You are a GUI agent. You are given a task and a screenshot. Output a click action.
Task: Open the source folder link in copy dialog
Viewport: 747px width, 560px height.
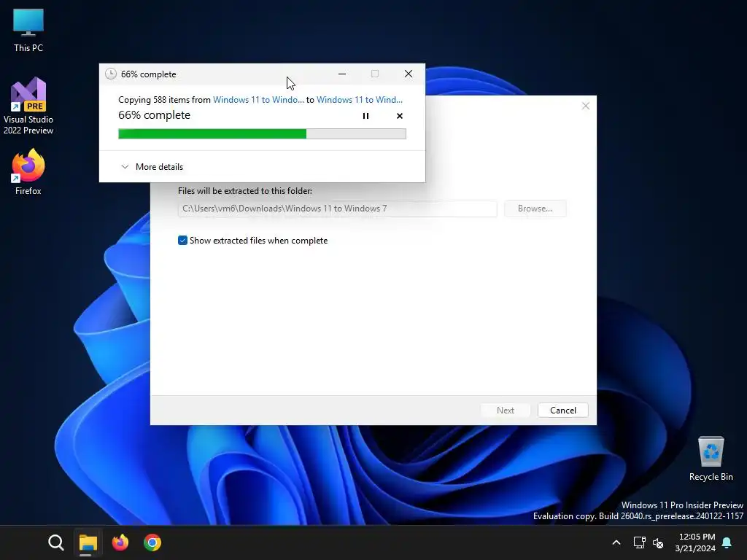[x=258, y=99]
